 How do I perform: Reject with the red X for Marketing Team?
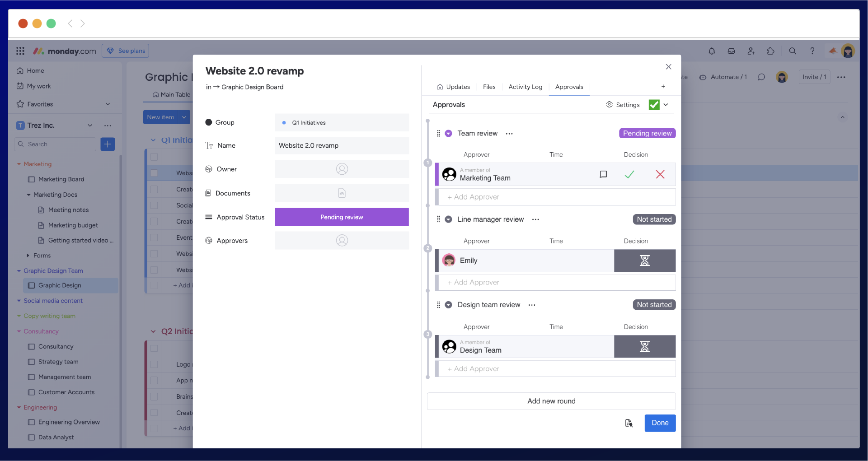point(660,175)
